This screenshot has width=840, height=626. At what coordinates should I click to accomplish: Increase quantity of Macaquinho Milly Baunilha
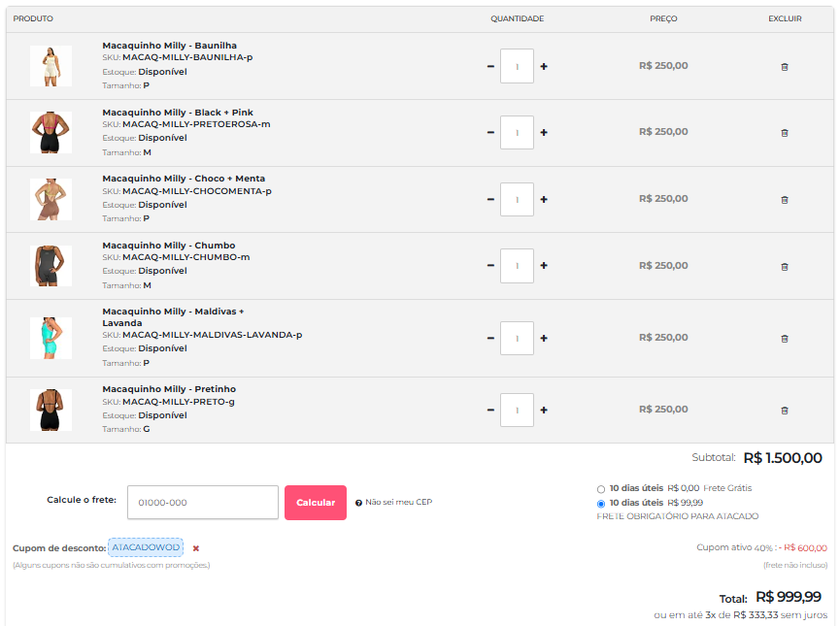(x=544, y=67)
